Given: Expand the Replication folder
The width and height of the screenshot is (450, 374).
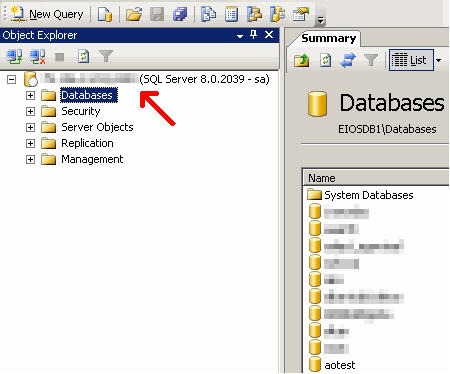Looking at the screenshot, I should pos(30,143).
